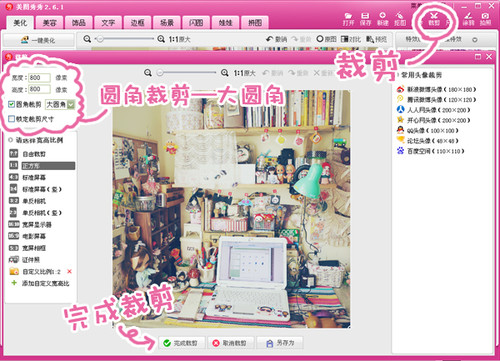Click 1:1原大 in crop dialog
The height and width of the screenshot is (361, 500).
244,73
